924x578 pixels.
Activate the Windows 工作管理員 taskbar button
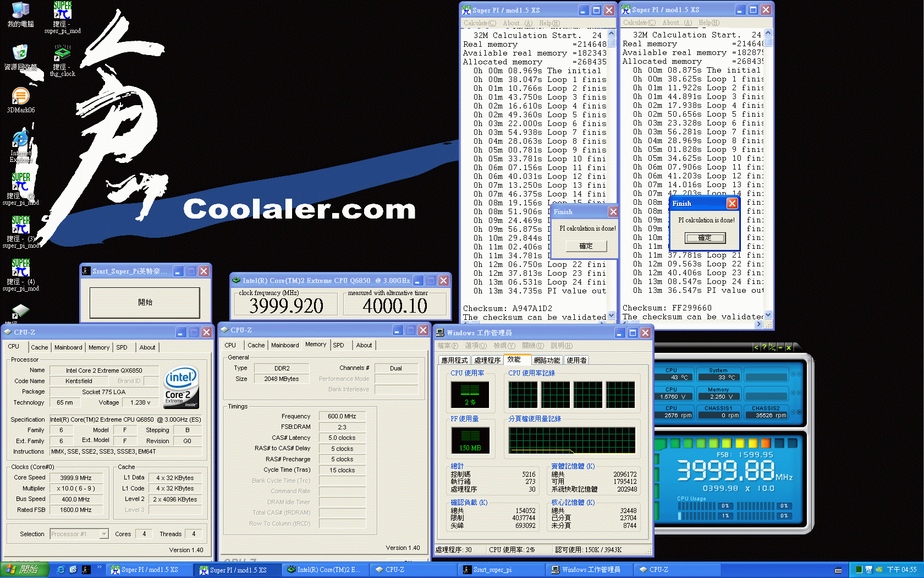[589, 570]
